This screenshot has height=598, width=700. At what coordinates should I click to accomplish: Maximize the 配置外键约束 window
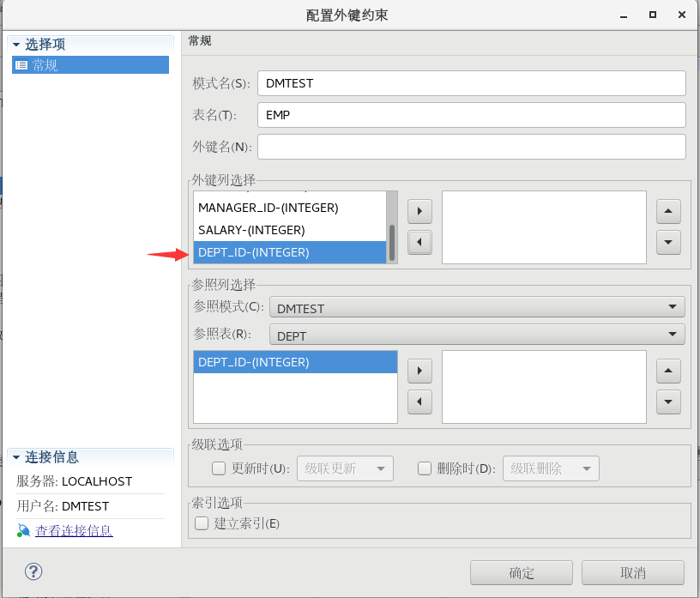coord(653,15)
